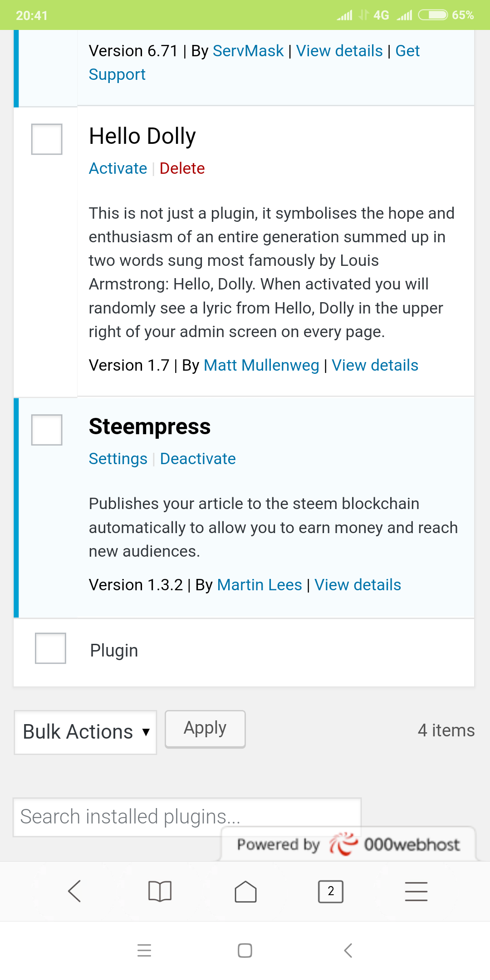Deactivate the Steempress plugin
Viewport: 490px width, 980px height.
click(198, 459)
